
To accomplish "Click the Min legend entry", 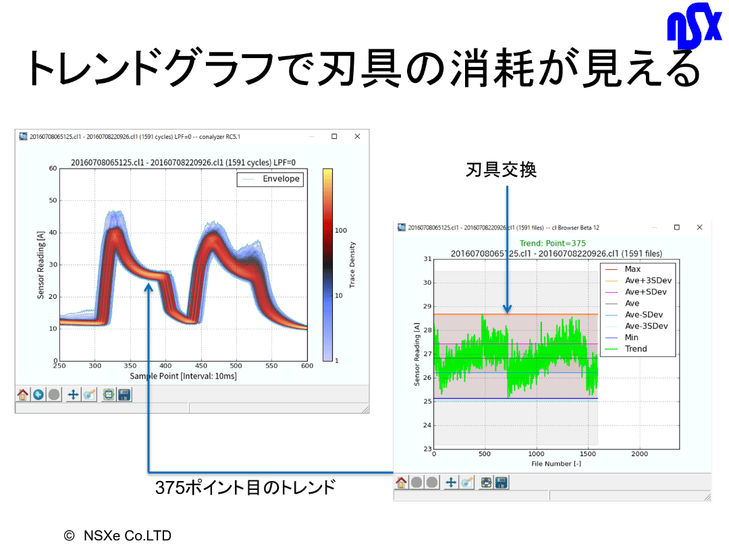I will [x=622, y=337].
